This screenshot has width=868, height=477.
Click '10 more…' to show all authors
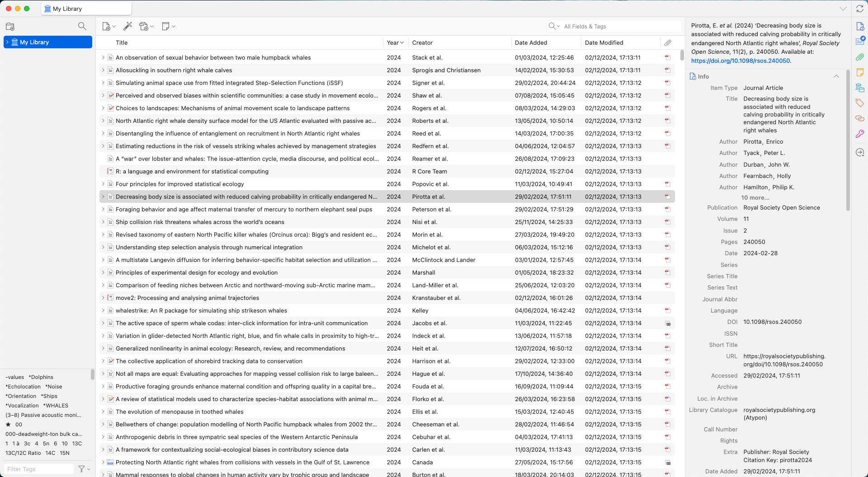[755, 197]
